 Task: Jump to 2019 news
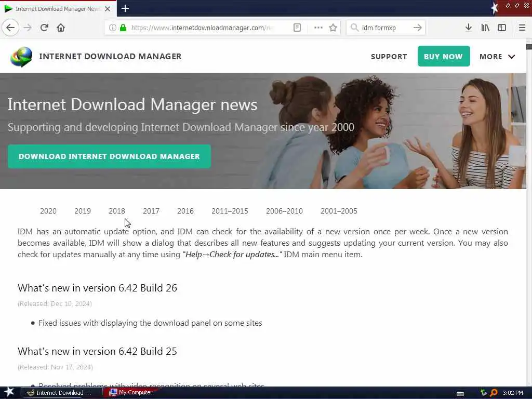click(x=83, y=211)
